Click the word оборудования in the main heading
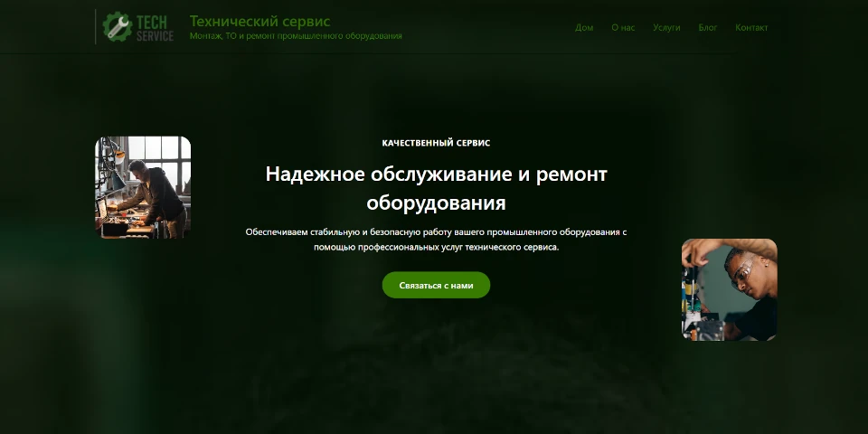This screenshot has width=868, height=434. [x=436, y=202]
